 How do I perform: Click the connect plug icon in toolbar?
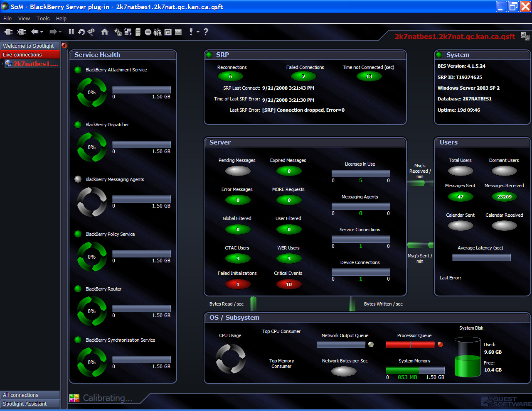(8, 32)
